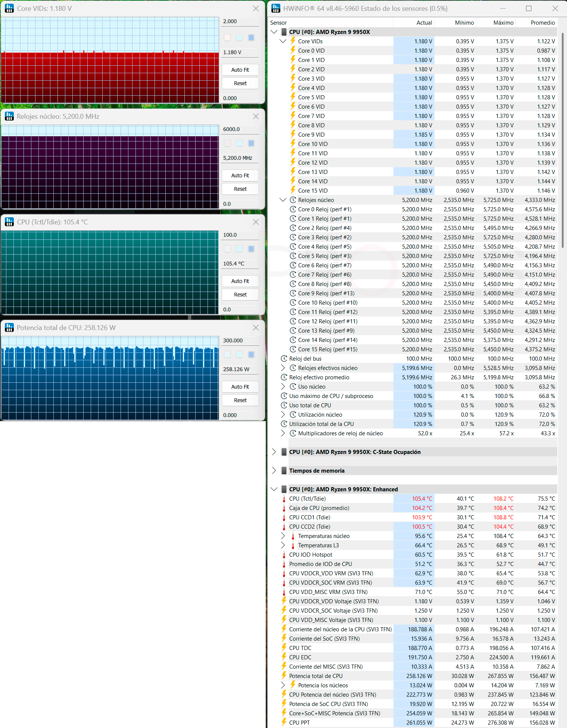This screenshot has width=567, height=728.
Task: Expand C-State Ocupación group
Action: tap(274, 452)
